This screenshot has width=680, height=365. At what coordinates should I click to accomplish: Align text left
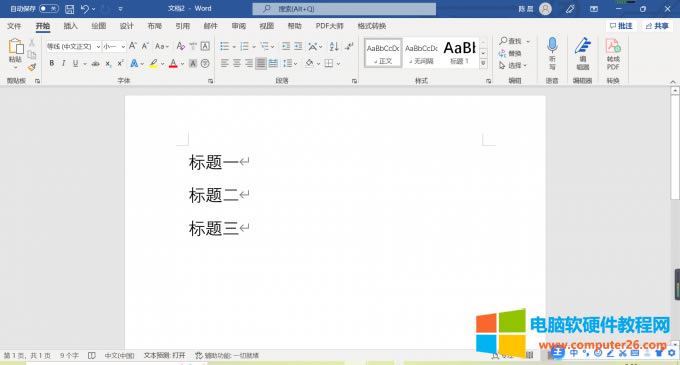[x=224, y=64]
